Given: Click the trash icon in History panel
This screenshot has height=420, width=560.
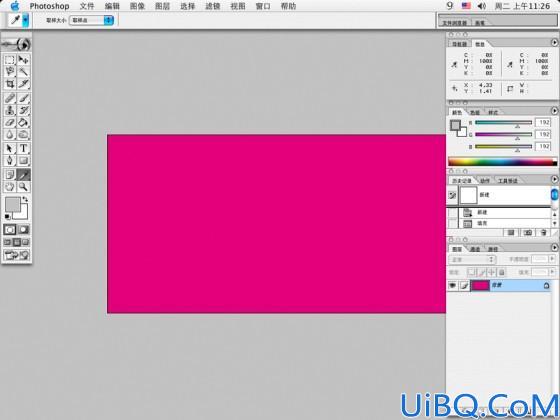Looking at the screenshot, I should coord(543,232).
